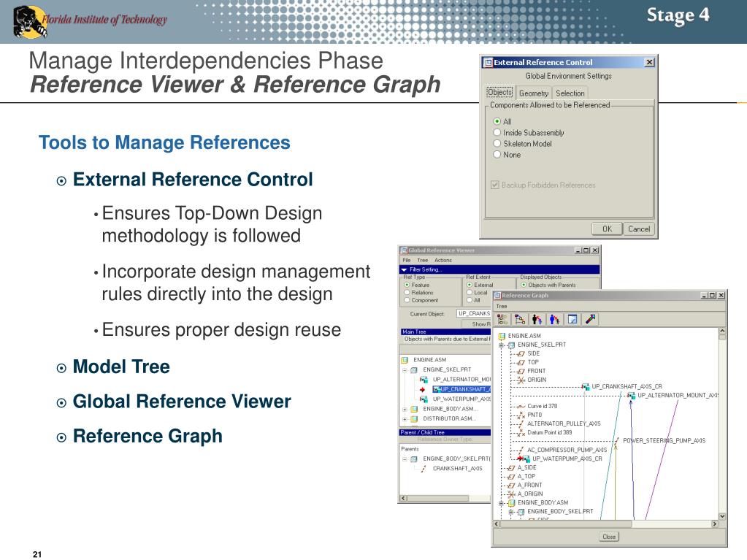Select the Feature Ref Type radio button
Image resolution: width=747 pixels, height=560 pixels.
pos(407,285)
